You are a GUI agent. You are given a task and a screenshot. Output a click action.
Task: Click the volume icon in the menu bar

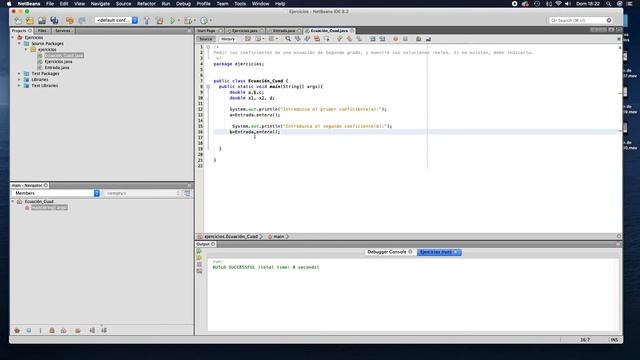coord(568,4)
